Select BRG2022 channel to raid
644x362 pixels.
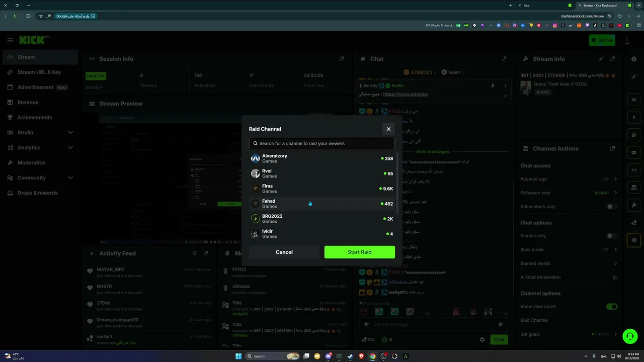coord(322,219)
